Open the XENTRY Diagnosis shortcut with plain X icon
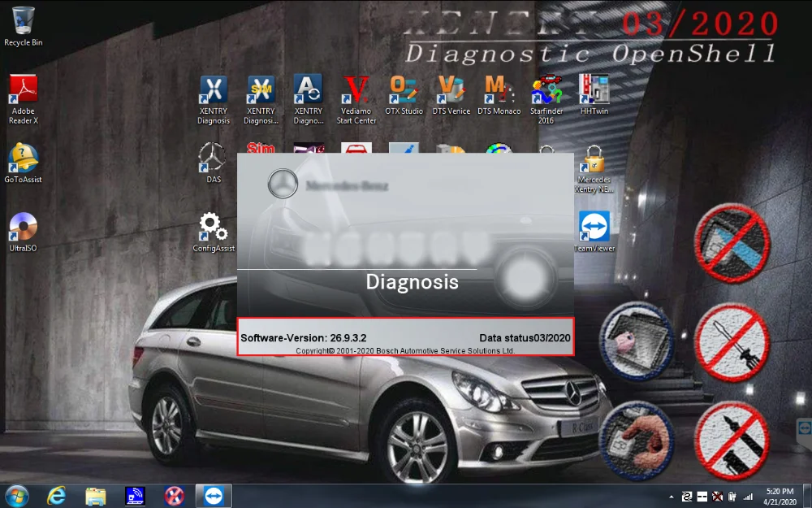The height and width of the screenshot is (508, 812). (x=214, y=99)
